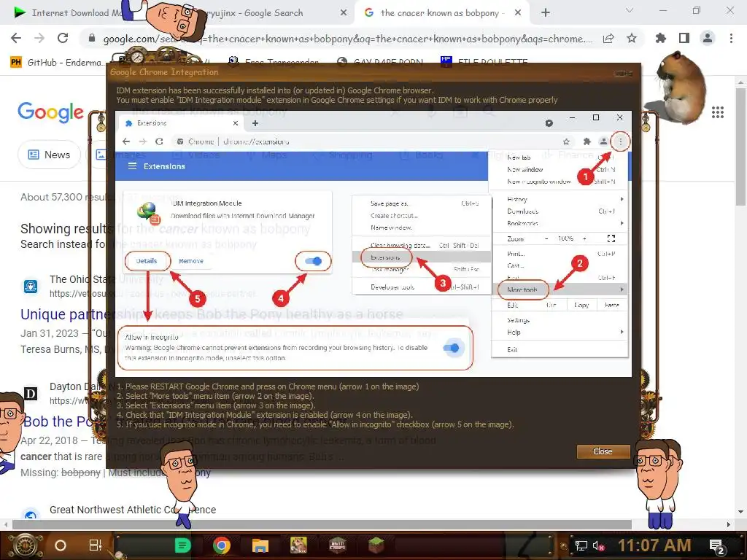Open the Google apps grid
Image resolution: width=747 pixels, height=560 pixels.
[718, 112]
